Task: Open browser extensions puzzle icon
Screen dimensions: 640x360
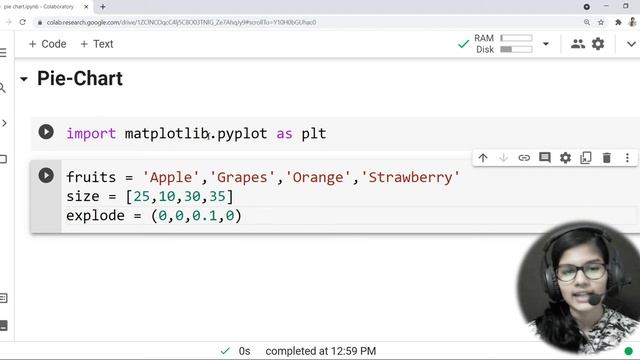Action: click(618, 22)
